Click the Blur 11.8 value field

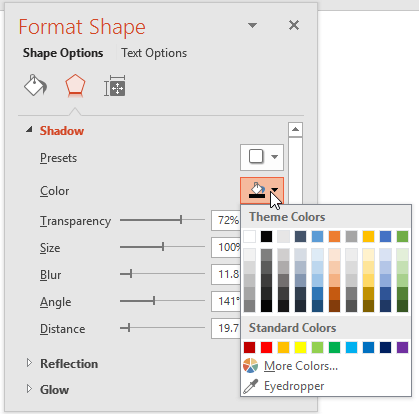click(226, 274)
